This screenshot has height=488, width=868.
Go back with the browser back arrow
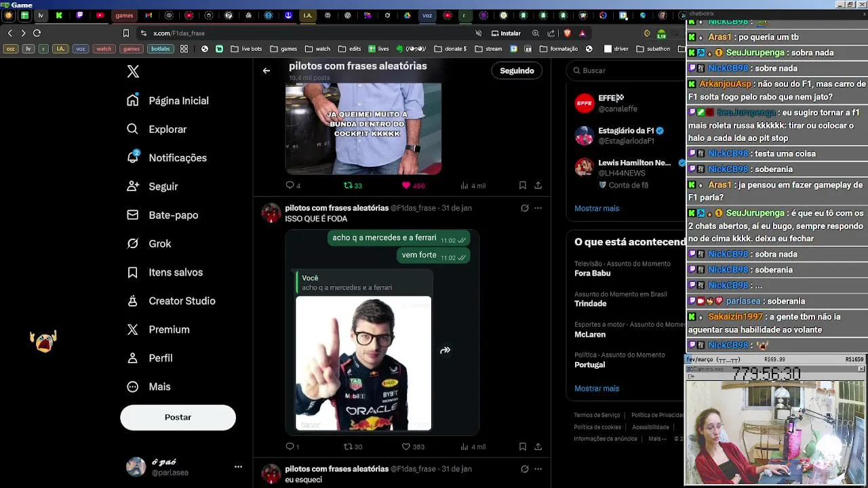point(9,33)
